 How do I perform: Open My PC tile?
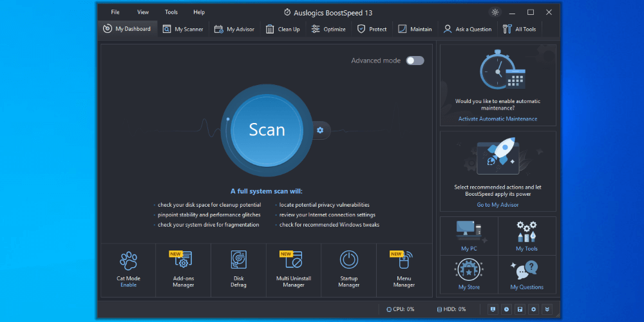(469, 236)
